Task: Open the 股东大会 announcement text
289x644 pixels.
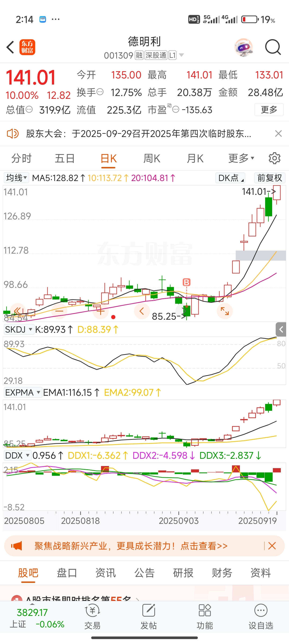Action: pos(138,133)
